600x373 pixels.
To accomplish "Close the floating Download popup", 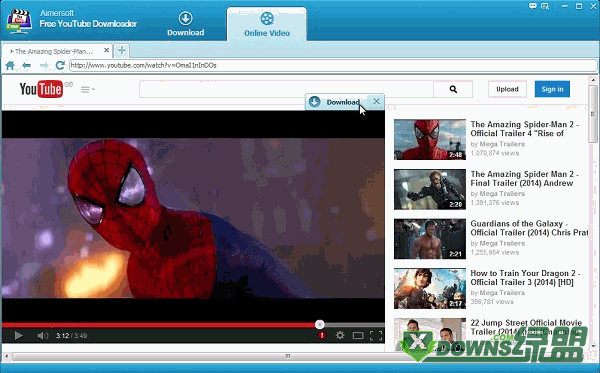I will (377, 101).
